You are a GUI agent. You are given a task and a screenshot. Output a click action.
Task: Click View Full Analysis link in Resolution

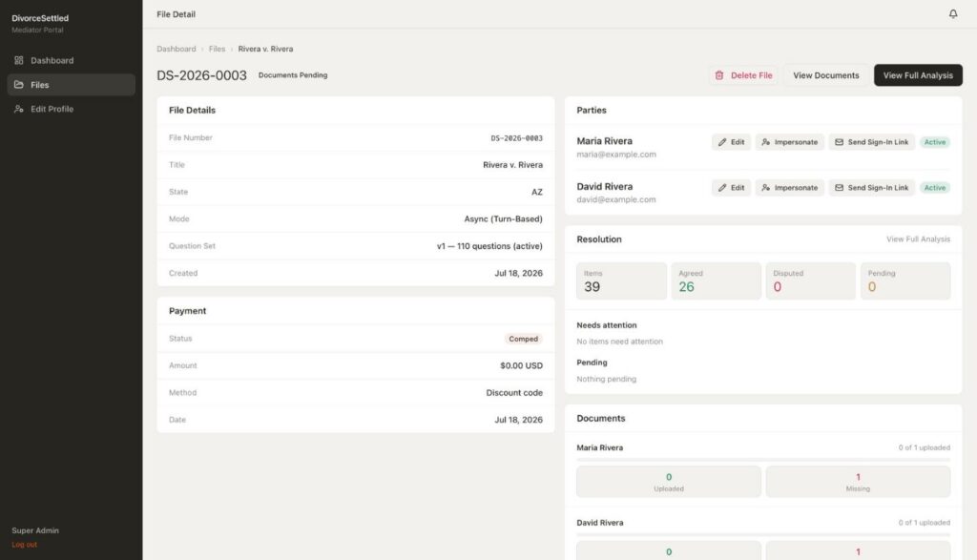tap(918, 239)
